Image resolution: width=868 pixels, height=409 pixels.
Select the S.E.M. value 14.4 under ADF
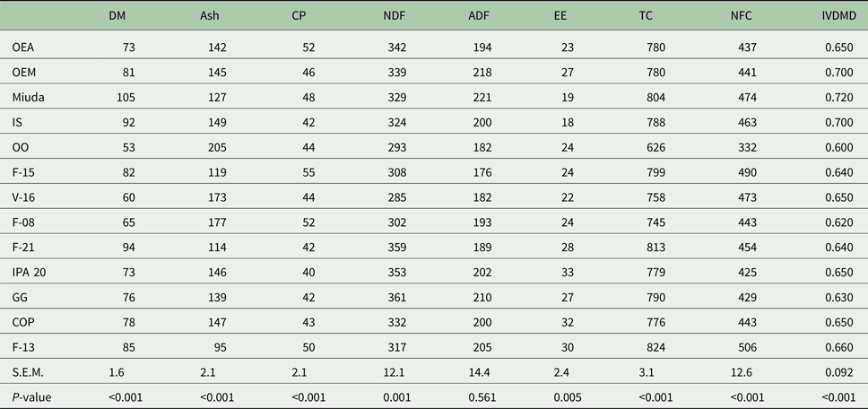click(x=482, y=371)
